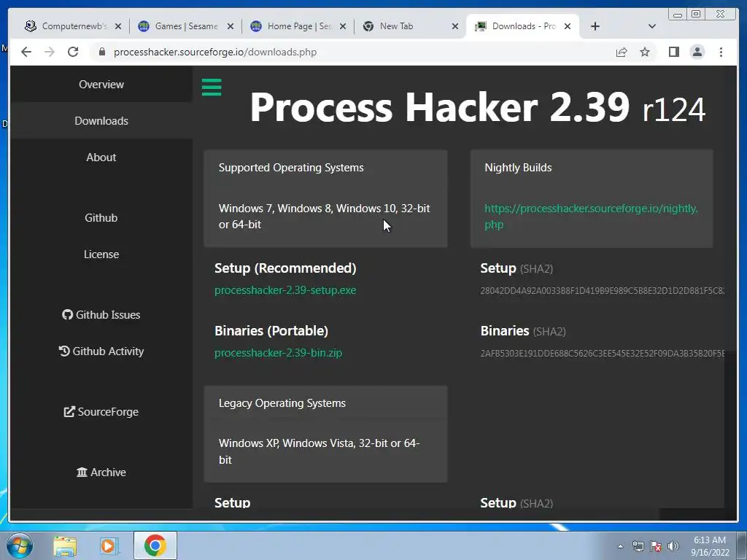Open the volume speaker tray icon
The image size is (747, 560).
point(673,546)
